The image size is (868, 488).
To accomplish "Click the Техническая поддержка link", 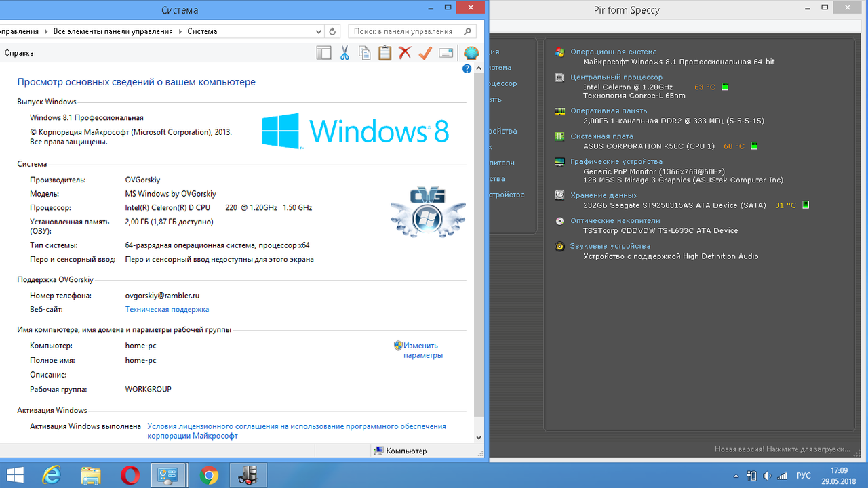I will point(167,310).
